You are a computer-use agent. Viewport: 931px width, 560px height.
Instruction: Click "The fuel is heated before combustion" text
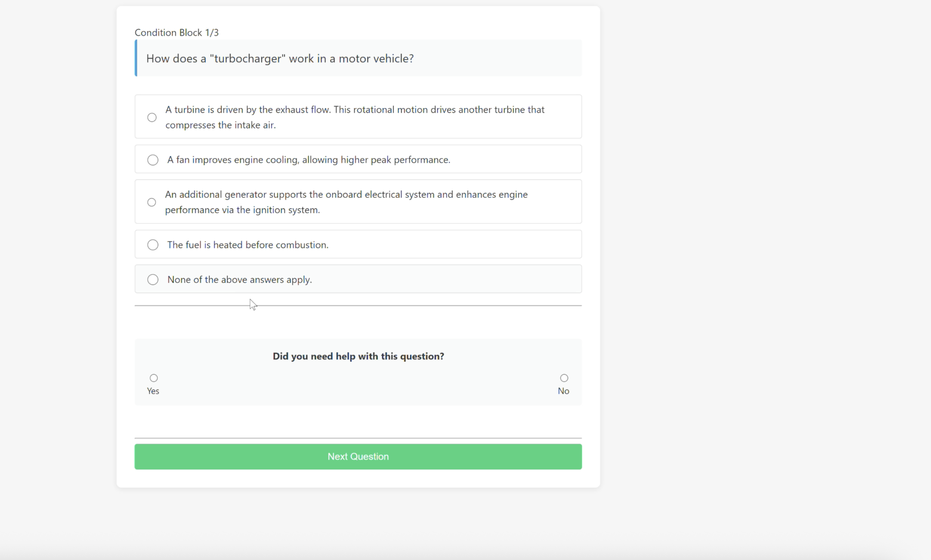point(248,245)
